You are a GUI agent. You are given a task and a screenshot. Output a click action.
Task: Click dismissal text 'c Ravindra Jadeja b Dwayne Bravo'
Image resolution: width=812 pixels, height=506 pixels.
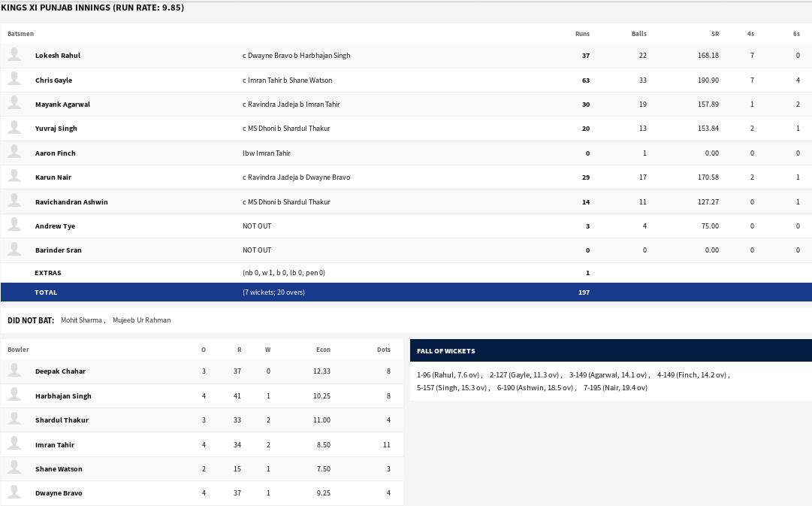296,177
